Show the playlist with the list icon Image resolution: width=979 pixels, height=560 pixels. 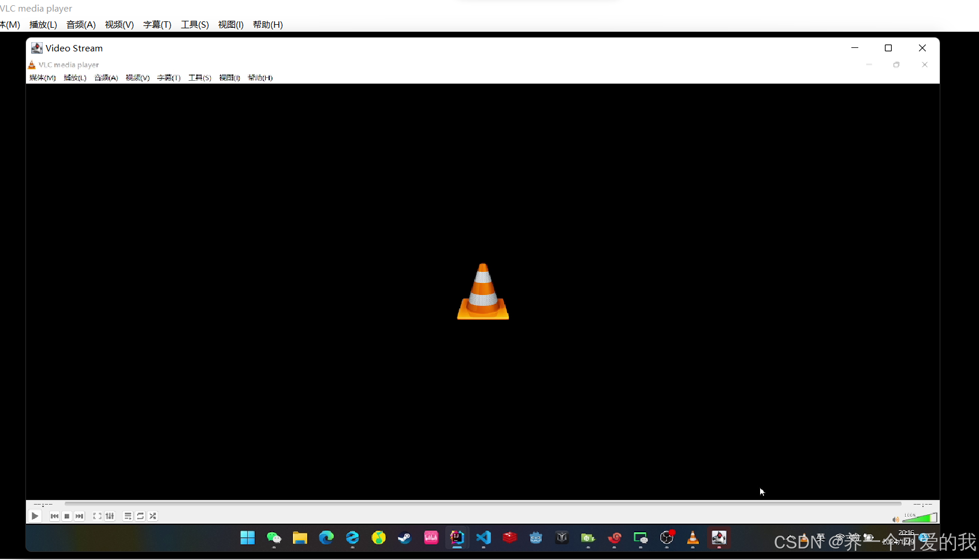click(x=128, y=516)
